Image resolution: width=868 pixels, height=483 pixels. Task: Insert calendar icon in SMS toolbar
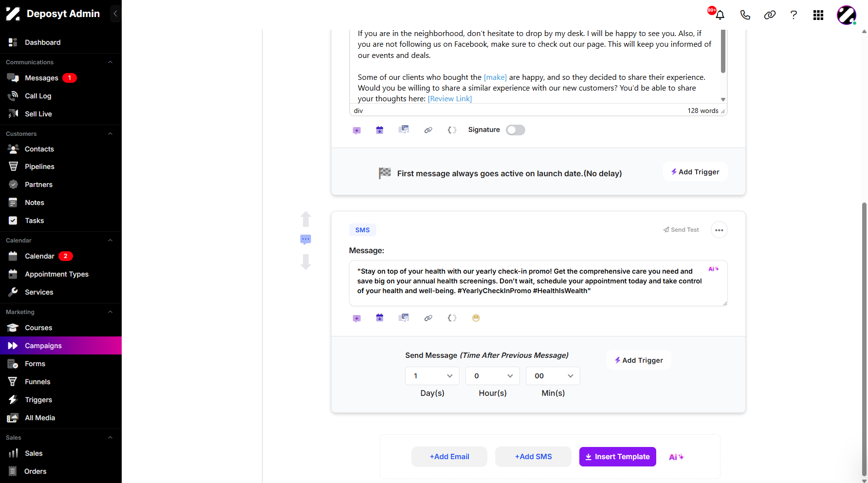tap(380, 318)
